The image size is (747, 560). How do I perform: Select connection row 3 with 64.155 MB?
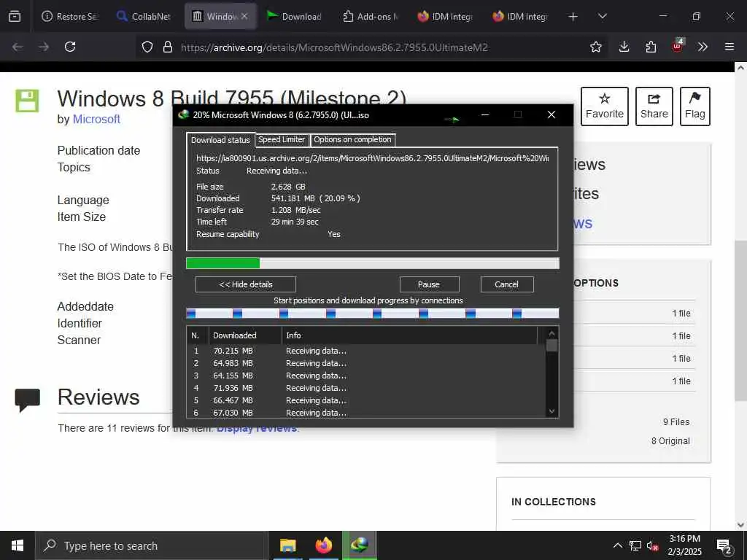point(366,376)
